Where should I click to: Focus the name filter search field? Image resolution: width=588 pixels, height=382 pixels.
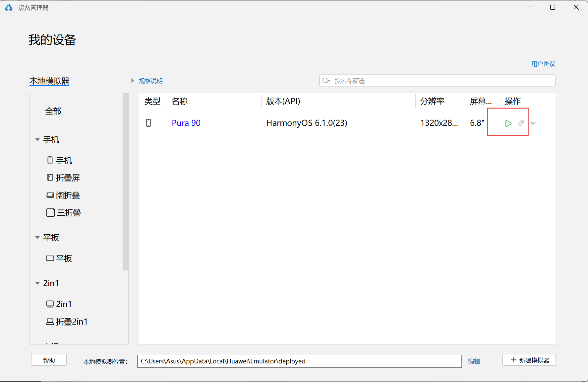tap(437, 81)
